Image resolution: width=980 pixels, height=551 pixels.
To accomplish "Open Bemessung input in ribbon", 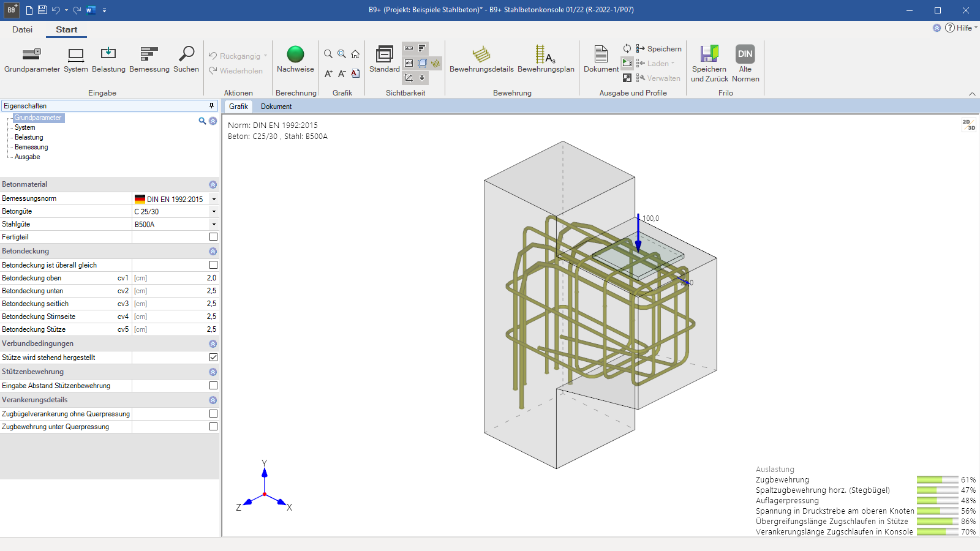I will point(149,60).
